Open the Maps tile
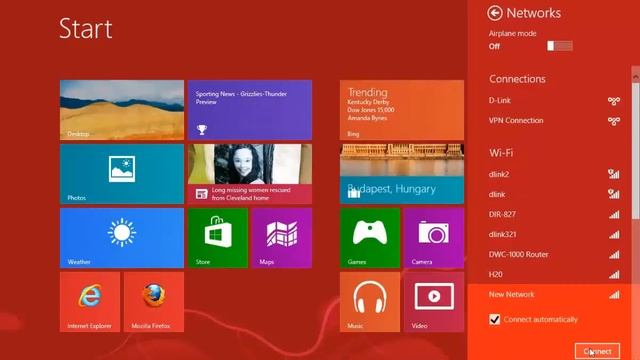This screenshot has width=640, height=360. click(x=282, y=238)
